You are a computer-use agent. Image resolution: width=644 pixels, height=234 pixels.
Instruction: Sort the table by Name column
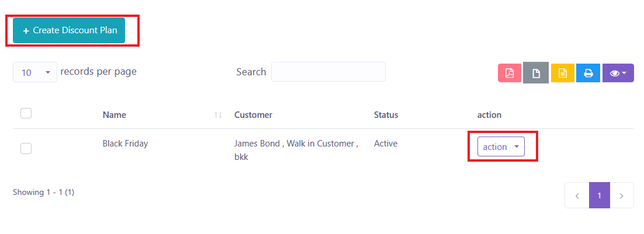point(114,115)
